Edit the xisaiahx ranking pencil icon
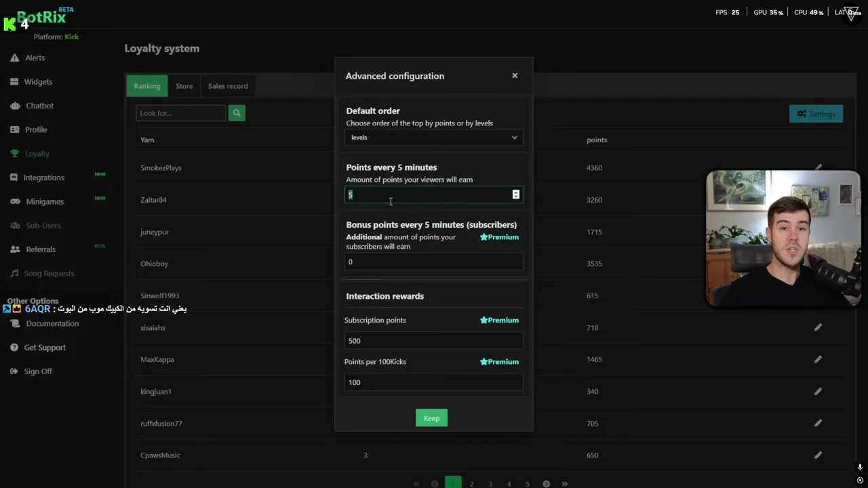 [818, 327]
